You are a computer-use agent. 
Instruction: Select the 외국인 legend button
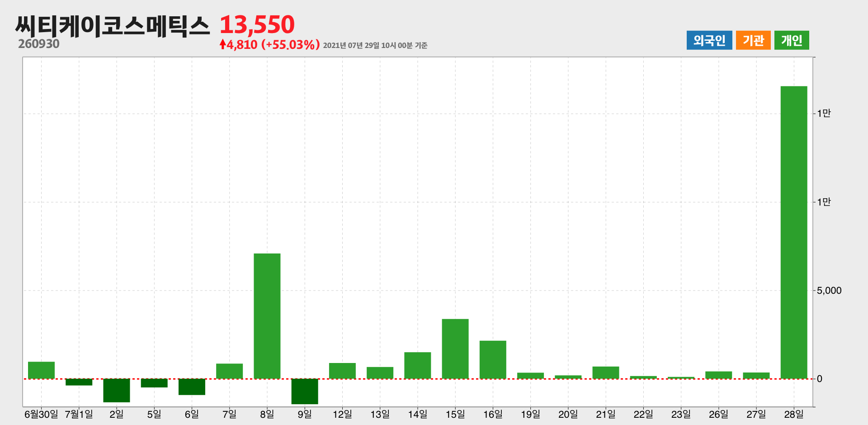709,40
